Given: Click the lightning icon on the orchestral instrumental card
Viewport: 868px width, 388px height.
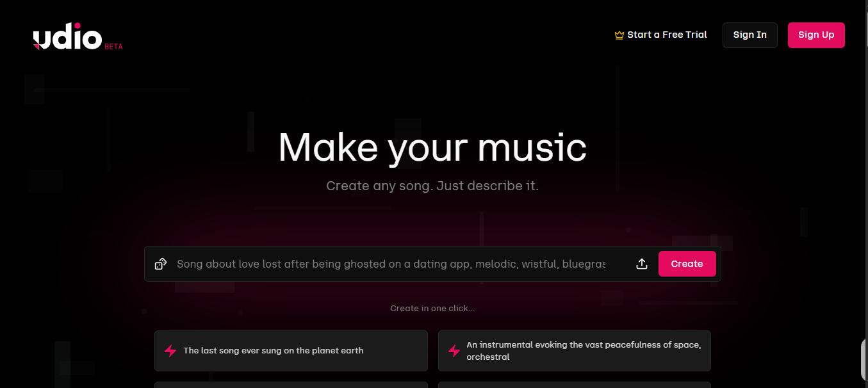Looking at the screenshot, I should coord(454,351).
